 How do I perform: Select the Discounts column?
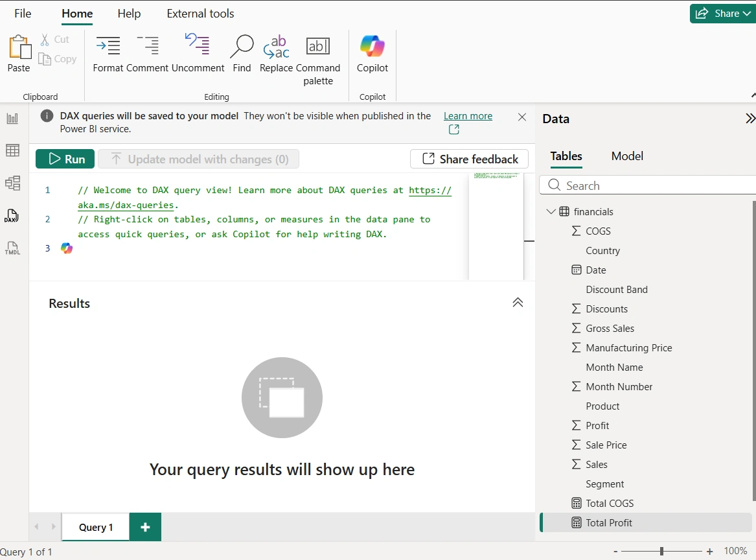[x=606, y=309]
